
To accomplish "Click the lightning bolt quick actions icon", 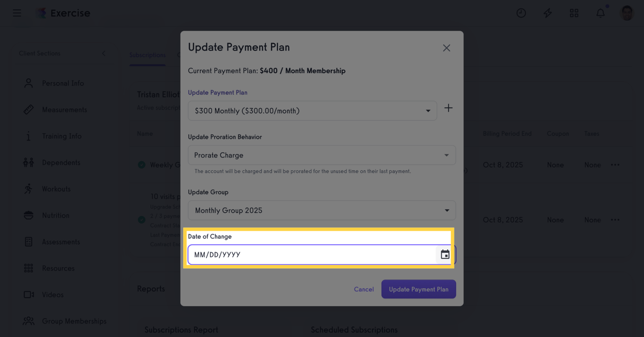I will tap(547, 13).
